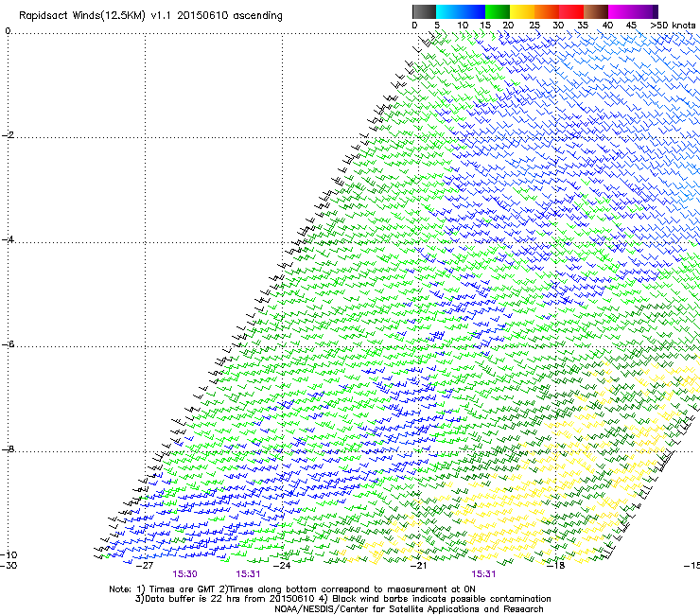Click the cyan segment of the wind speed legend

coord(448,11)
